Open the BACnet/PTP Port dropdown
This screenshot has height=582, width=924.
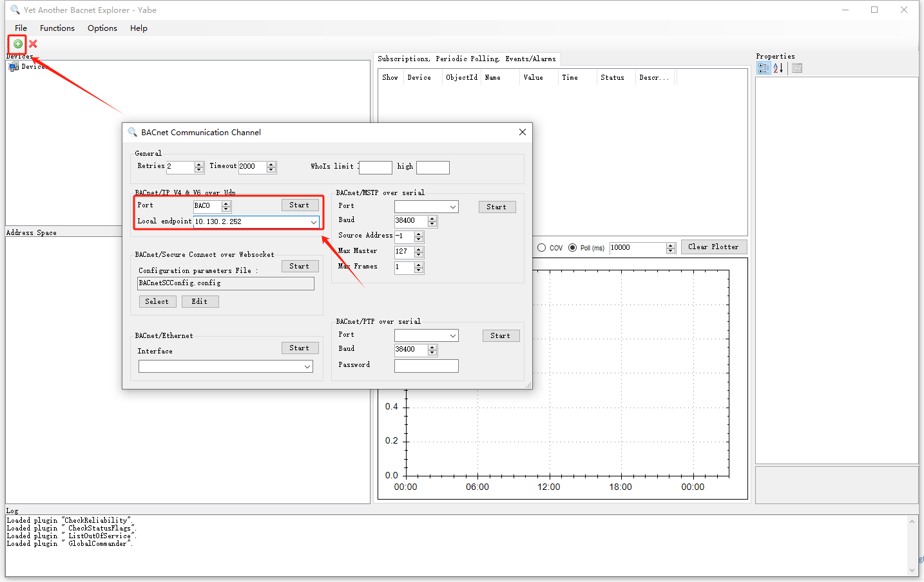pyautogui.click(x=453, y=335)
